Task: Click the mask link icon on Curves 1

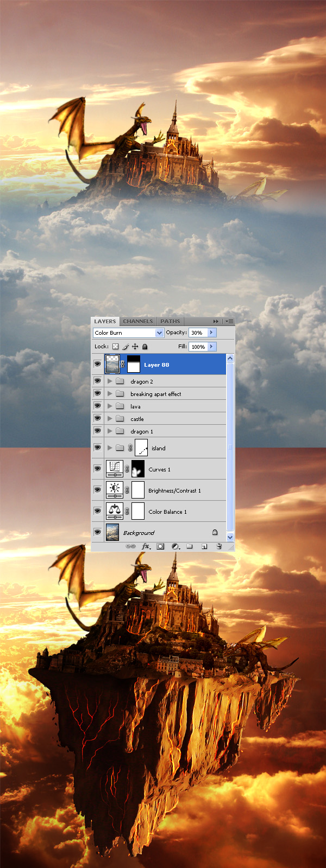Action: (x=127, y=469)
